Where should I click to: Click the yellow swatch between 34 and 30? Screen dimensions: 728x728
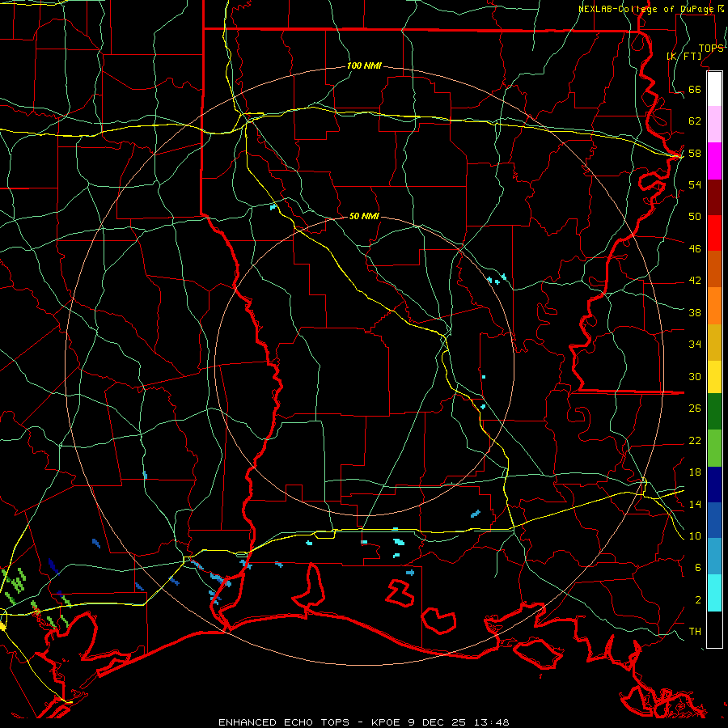(x=714, y=377)
